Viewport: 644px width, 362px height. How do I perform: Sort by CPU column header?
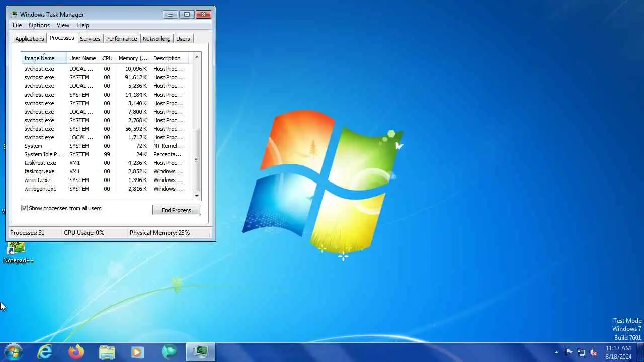tap(107, 58)
